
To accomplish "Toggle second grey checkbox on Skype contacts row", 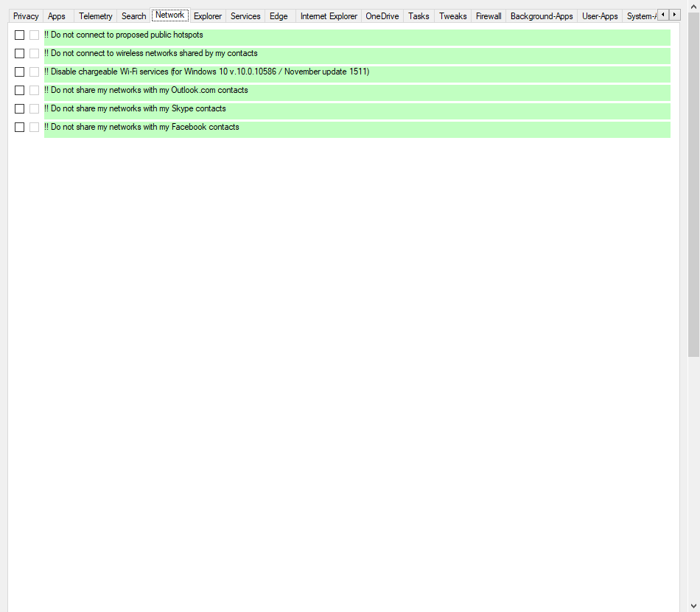I will [34, 109].
